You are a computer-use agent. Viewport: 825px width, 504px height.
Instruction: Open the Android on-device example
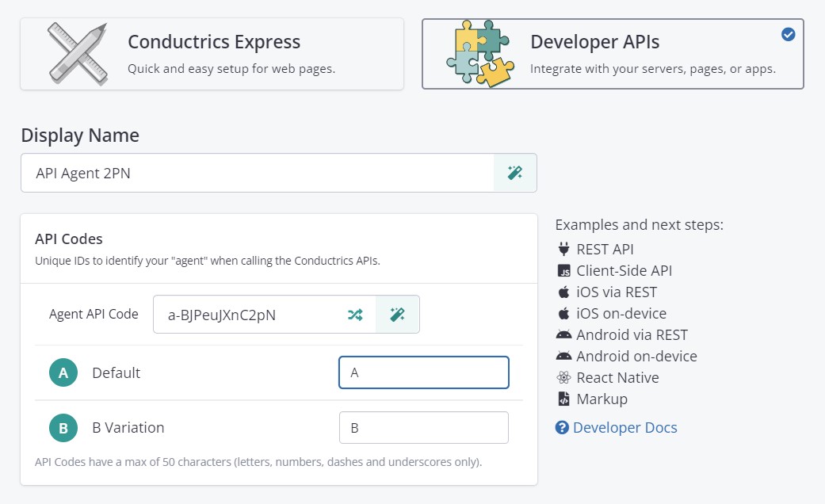[636, 356]
